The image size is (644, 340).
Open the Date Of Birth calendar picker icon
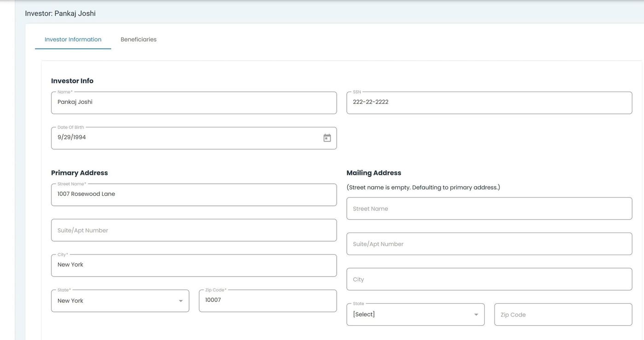327,138
